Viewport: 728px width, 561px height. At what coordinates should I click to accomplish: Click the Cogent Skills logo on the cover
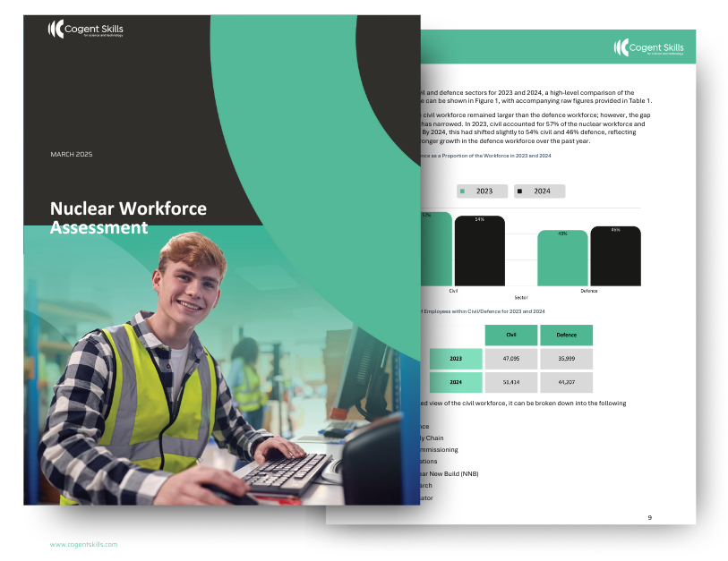[x=85, y=29]
